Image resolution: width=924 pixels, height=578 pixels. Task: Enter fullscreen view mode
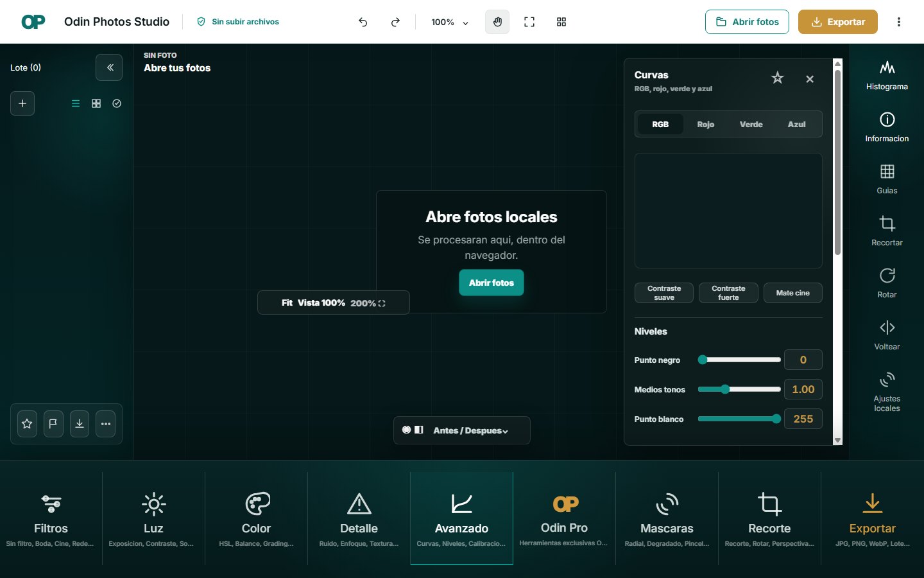click(x=529, y=22)
